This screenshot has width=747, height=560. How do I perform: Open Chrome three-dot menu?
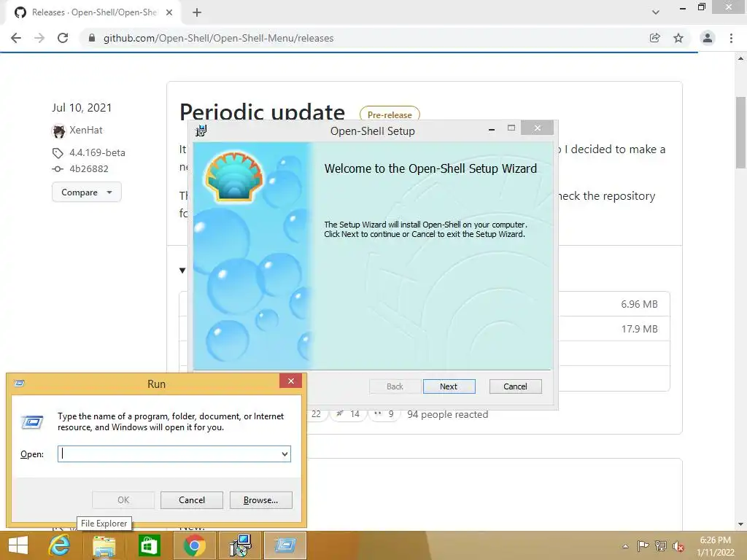click(x=731, y=38)
